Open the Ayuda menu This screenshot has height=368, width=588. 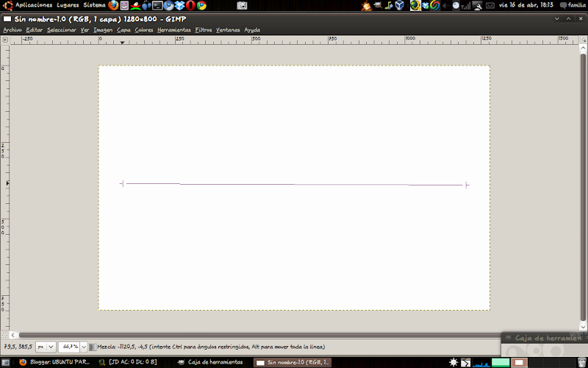pos(252,30)
